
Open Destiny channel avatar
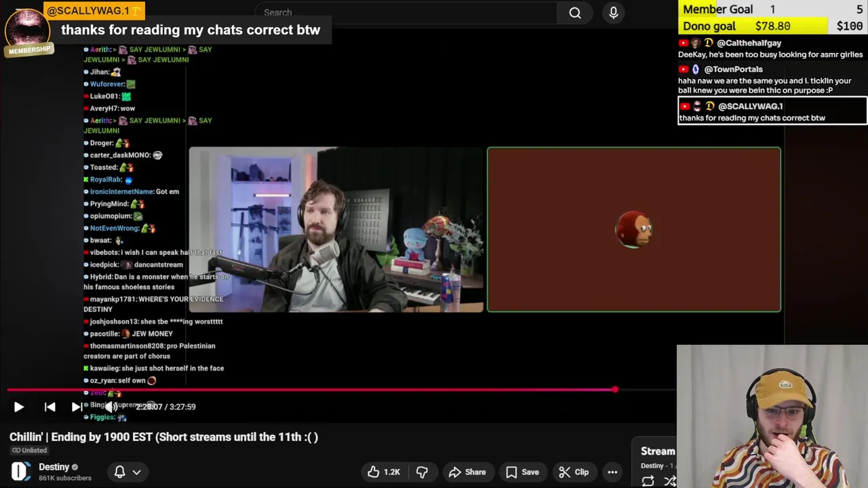point(20,471)
